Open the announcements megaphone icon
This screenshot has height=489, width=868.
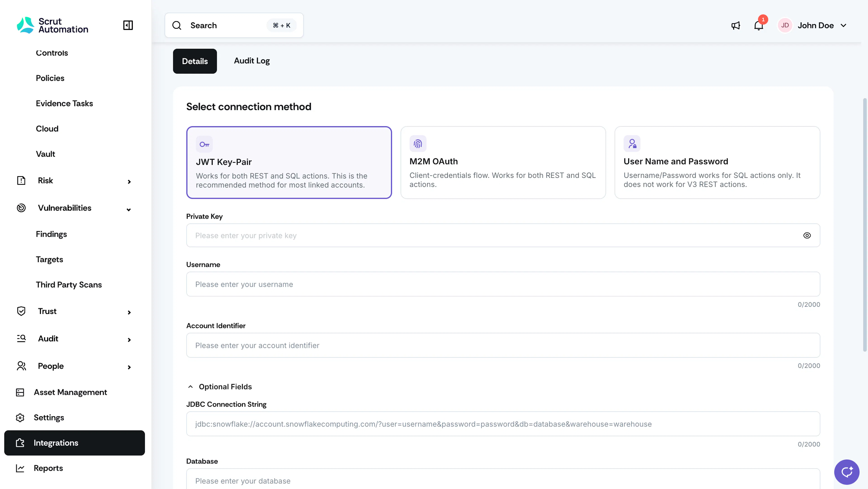(x=736, y=26)
